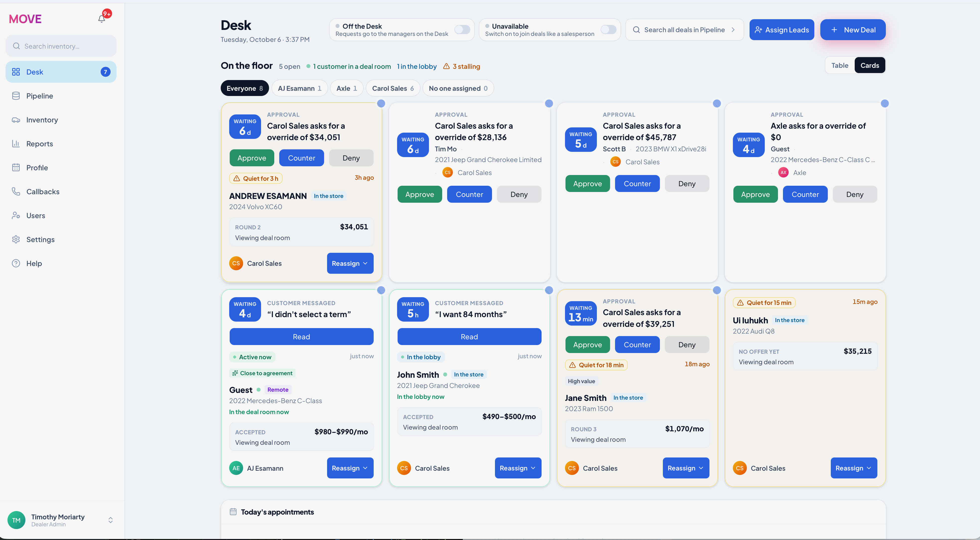Read the "I want 84 months" message
Image resolution: width=980 pixels, height=540 pixels.
(x=469, y=337)
